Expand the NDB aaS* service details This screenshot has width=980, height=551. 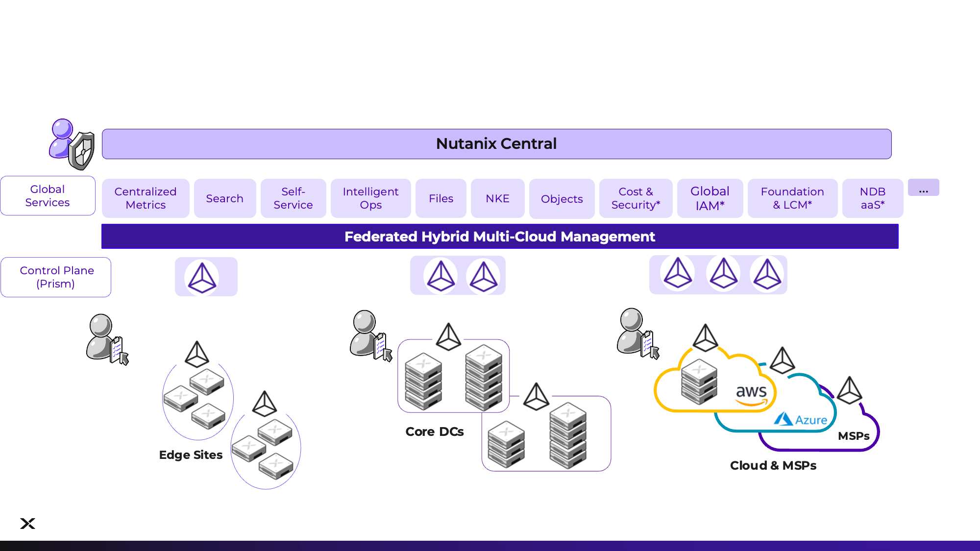click(871, 198)
